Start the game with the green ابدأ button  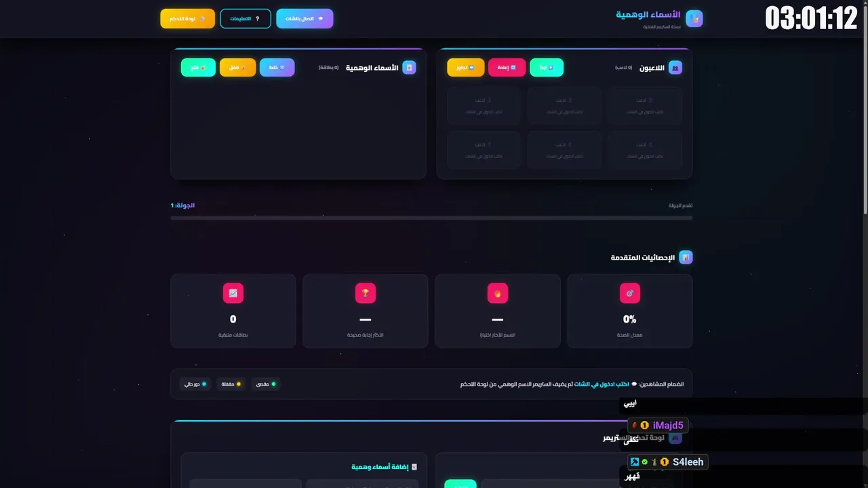coord(547,68)
